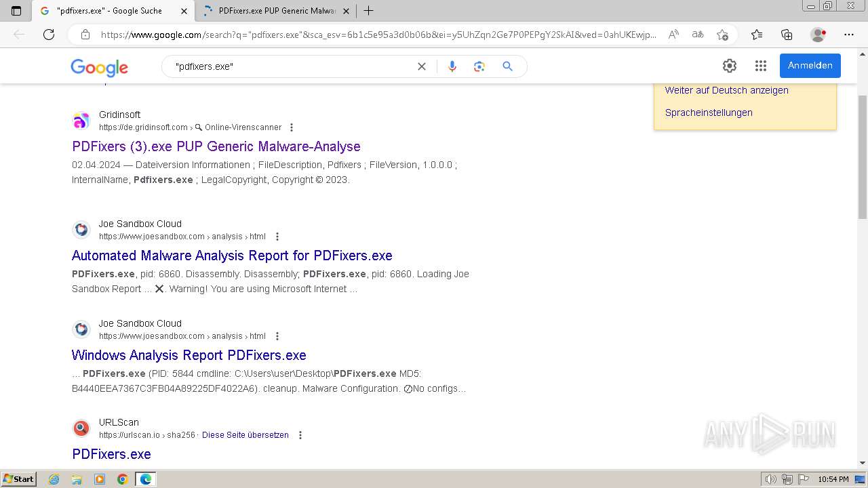Image resolution: width=868 pixels, height=488 pixels.
Task: Click the browser back arrow
Action: pyautogui.click(x=19, y=35)
